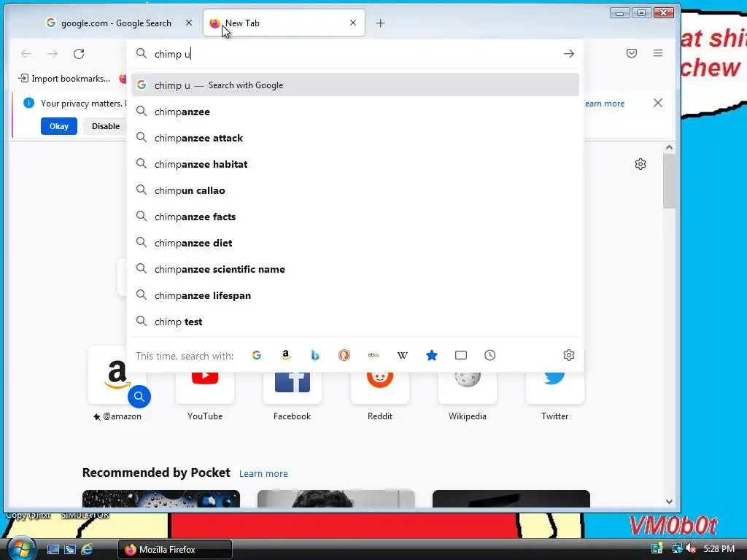
Task: Select 'chimpanzee diet' suggestion
Action: (x=355, y=243)
